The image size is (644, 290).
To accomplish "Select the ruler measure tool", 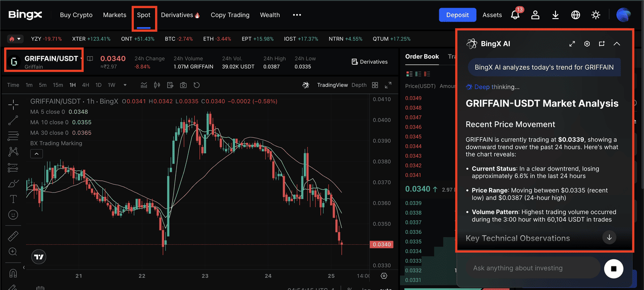I will [x=14, y=236].
